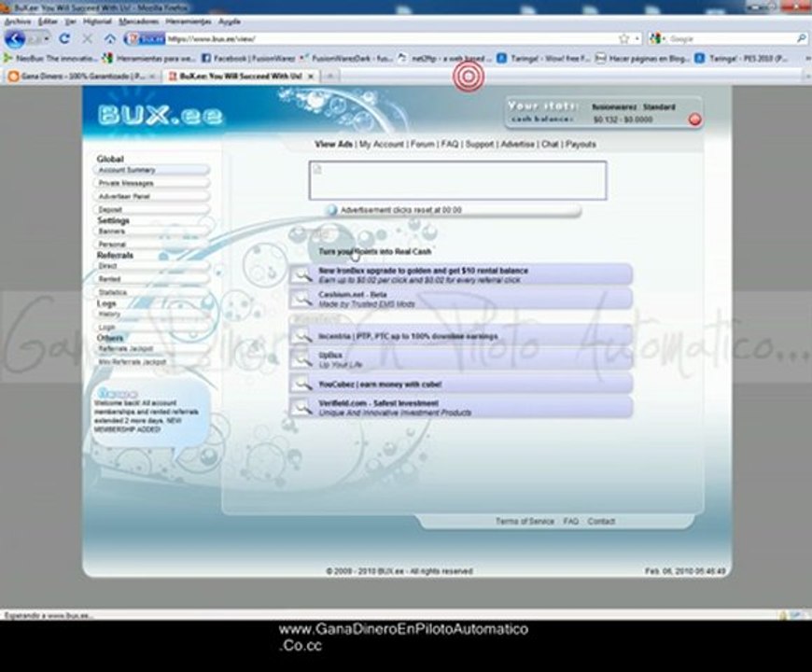Open the My Account page
Screen dimensions: 812x672
pyautogui.click(x=382, y=144)
